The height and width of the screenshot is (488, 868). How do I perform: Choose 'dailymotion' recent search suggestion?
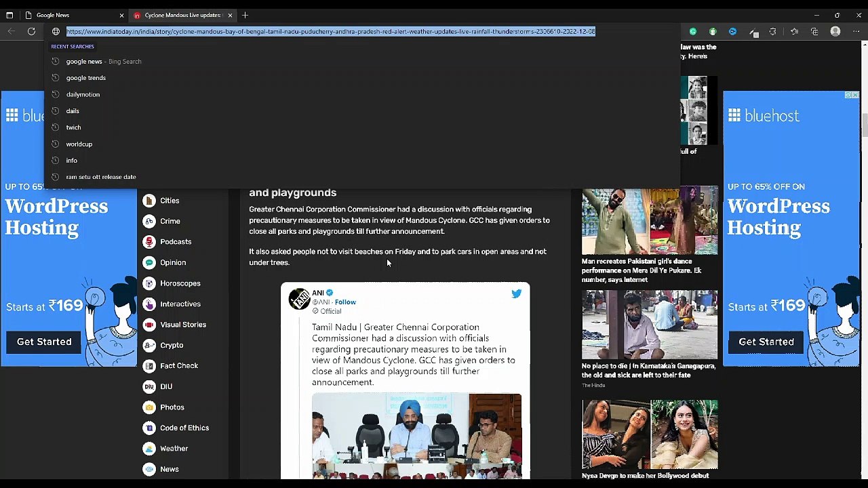pos(362,94)
